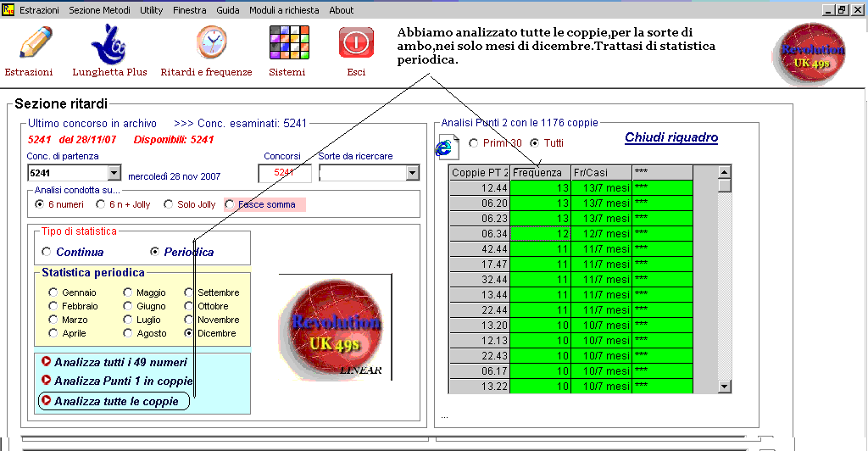Click the Coppie PT 2 column header

point(480,173)
